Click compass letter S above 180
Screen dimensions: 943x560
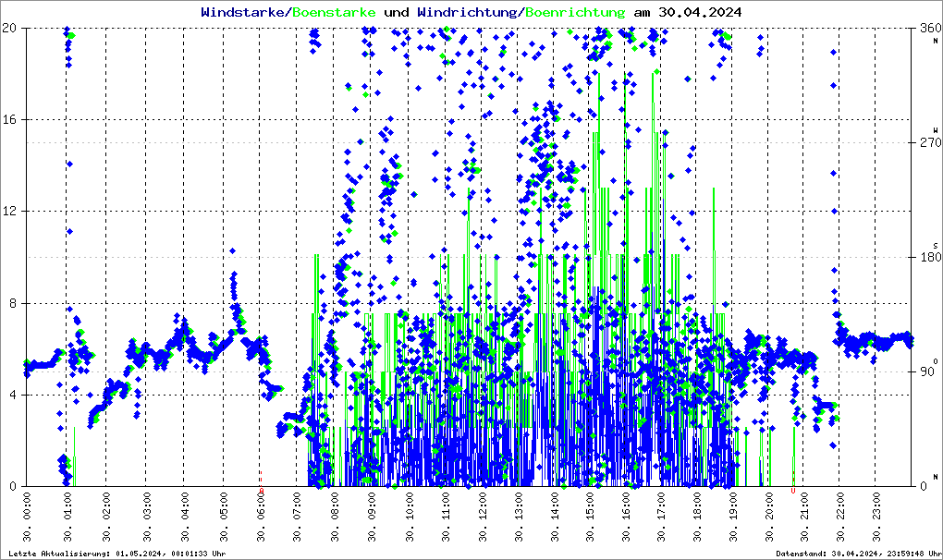[x=936, y=245]
